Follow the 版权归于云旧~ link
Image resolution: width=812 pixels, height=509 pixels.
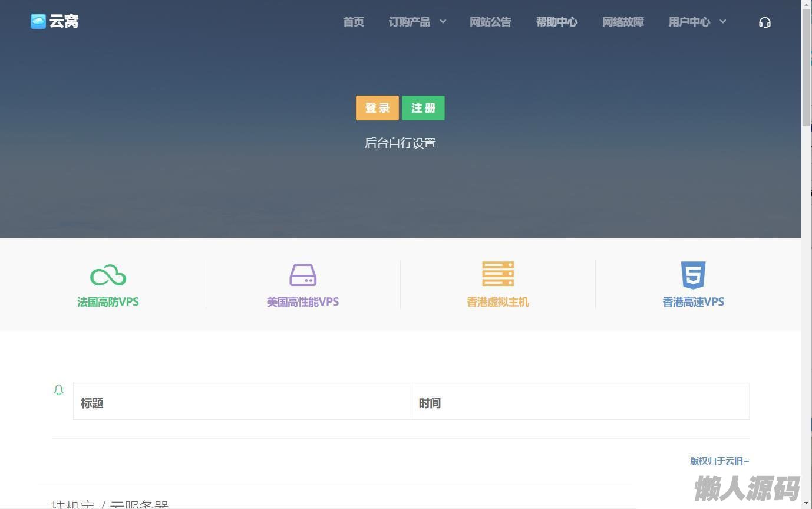point(719,461)
